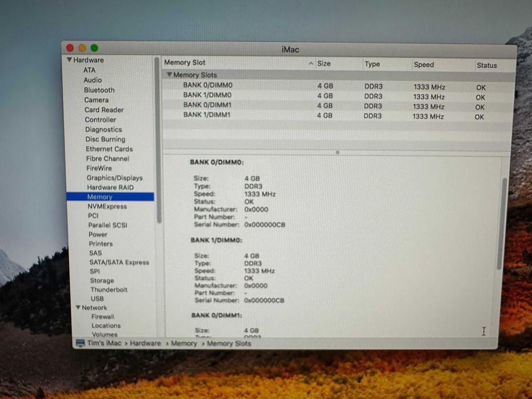532x399 pixels.
Task: Sort by Memory Slot column arrow
Action: click(310, 63)
